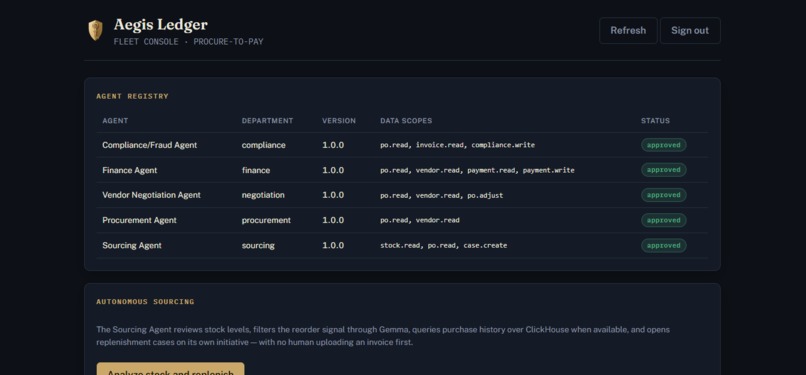Click scopes 'po.read, vendor.read, po.adjust'
The height and width of the screenshot is (375, 806).
click(x=442, y=195)
